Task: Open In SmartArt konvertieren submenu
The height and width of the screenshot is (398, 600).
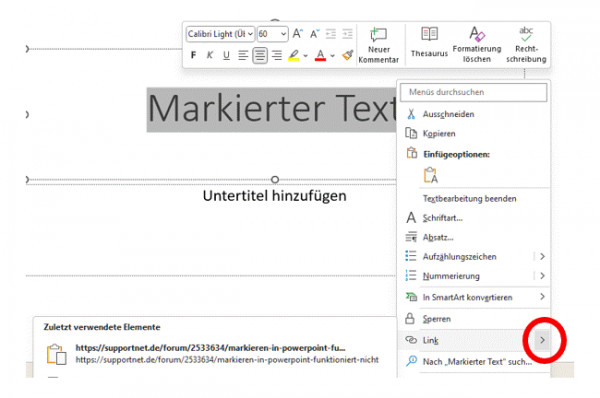Action: 474,297
